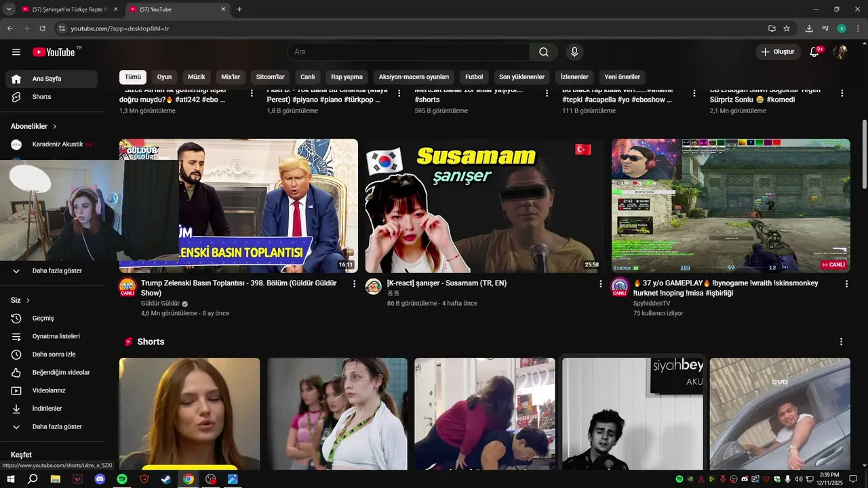The width and height of the screenshot is (868, 488).
Task: Open the Güldür Güldür channel avatar
Action: 127,287
